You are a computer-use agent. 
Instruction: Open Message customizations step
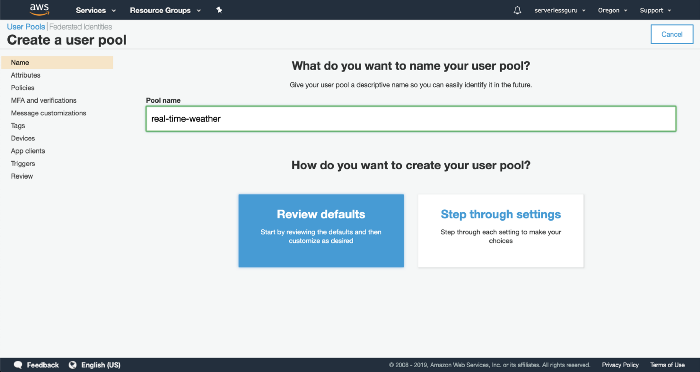(48, 113)
